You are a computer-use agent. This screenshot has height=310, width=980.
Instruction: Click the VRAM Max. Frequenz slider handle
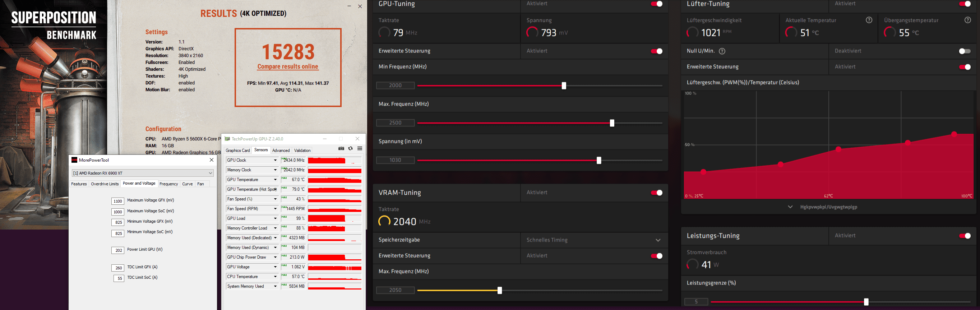(499, 291)
